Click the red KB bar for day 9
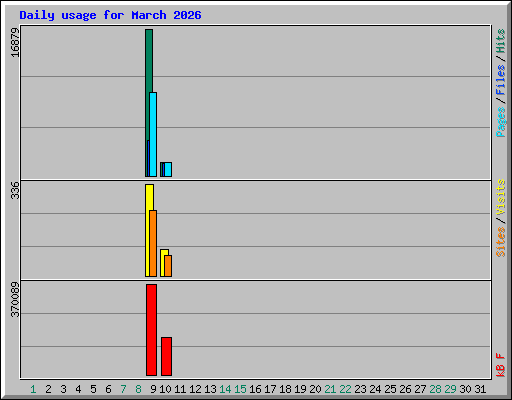The image size is (512, 400). coord(151,330)
